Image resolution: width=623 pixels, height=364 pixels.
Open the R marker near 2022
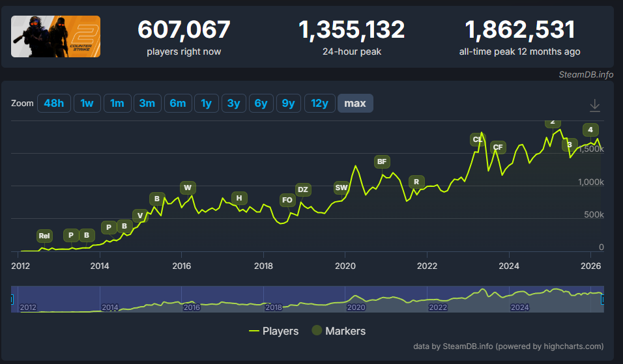point(416,182)
